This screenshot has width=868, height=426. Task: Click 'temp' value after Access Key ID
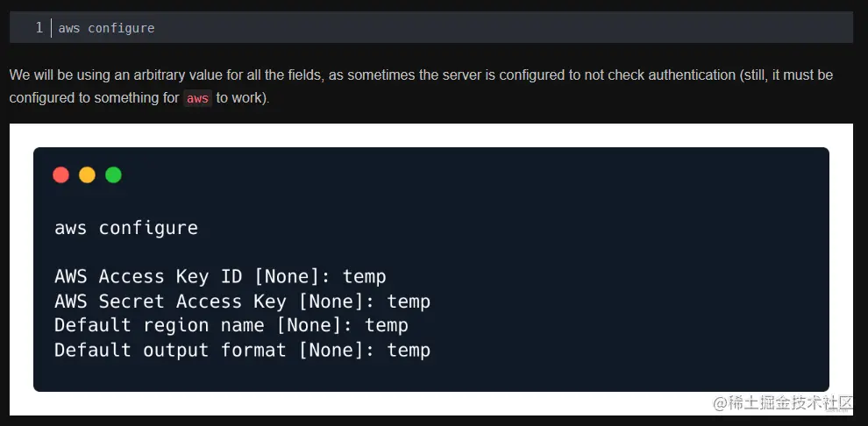(x=364, y=276)
